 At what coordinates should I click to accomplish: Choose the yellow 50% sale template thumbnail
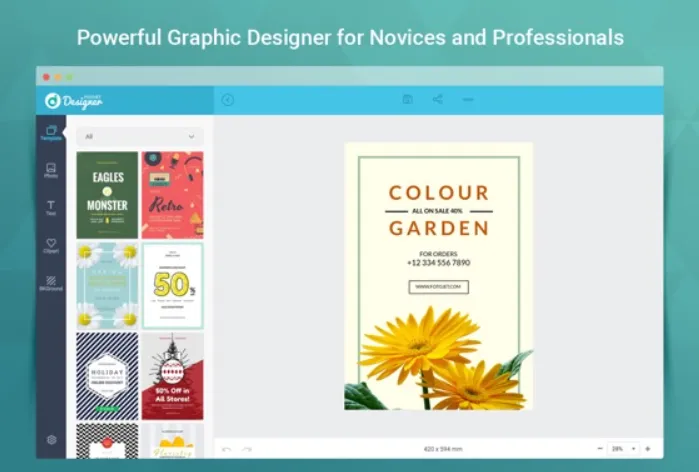[x=173, y=286]
